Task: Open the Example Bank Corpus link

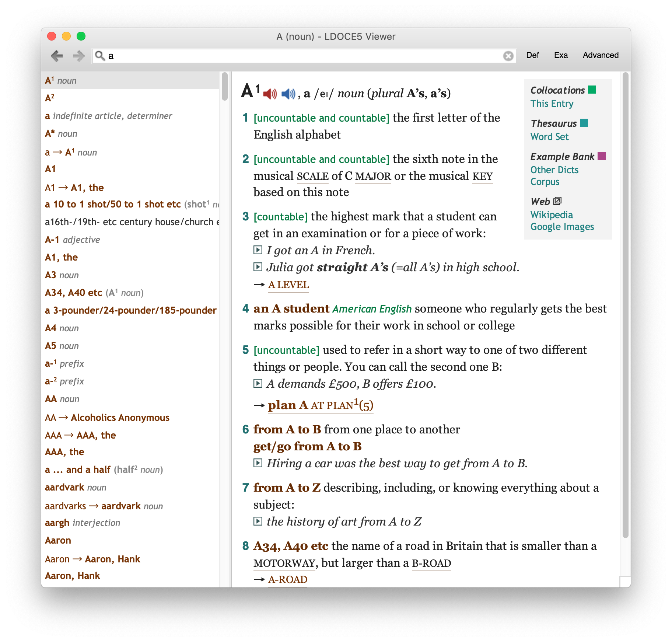Action: coord(545,182)
